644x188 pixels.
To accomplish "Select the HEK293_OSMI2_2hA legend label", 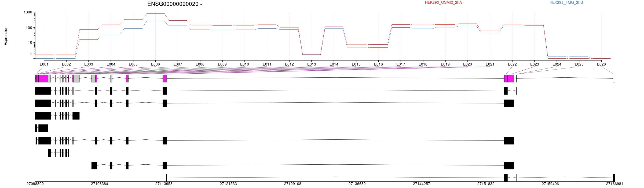I will point(443,2).
